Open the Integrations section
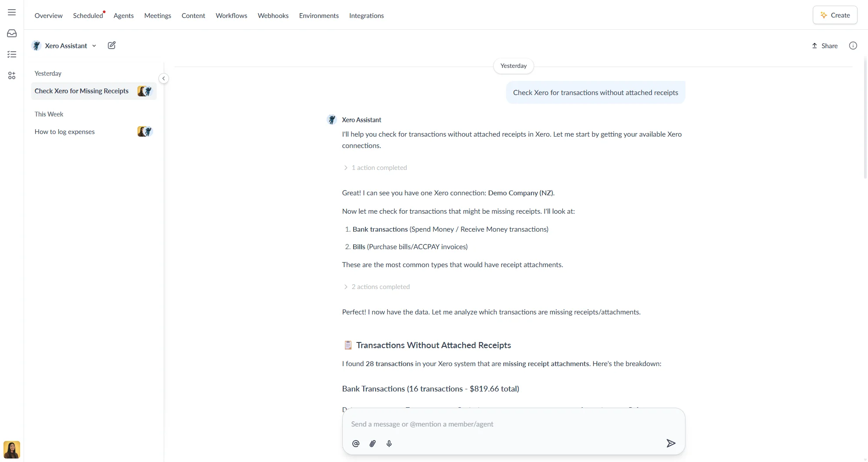868x462 pixels. coord(366,15)
